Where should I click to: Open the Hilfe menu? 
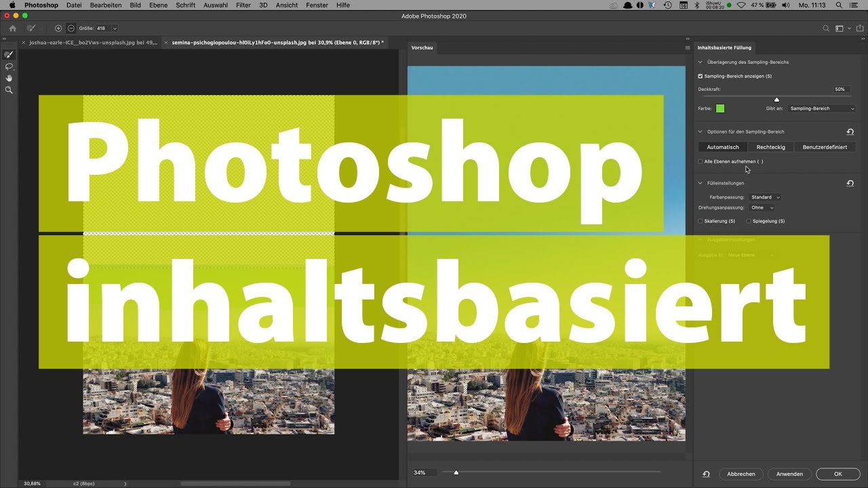pyautogui.click(x=343, y=5)
